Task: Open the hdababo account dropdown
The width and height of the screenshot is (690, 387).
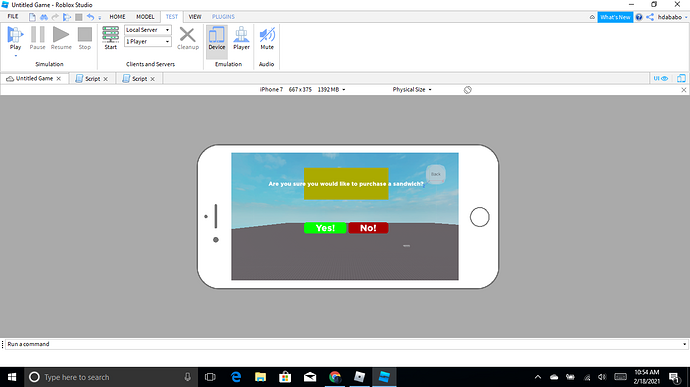Action: pyautogui.click(x=672, y=17)
